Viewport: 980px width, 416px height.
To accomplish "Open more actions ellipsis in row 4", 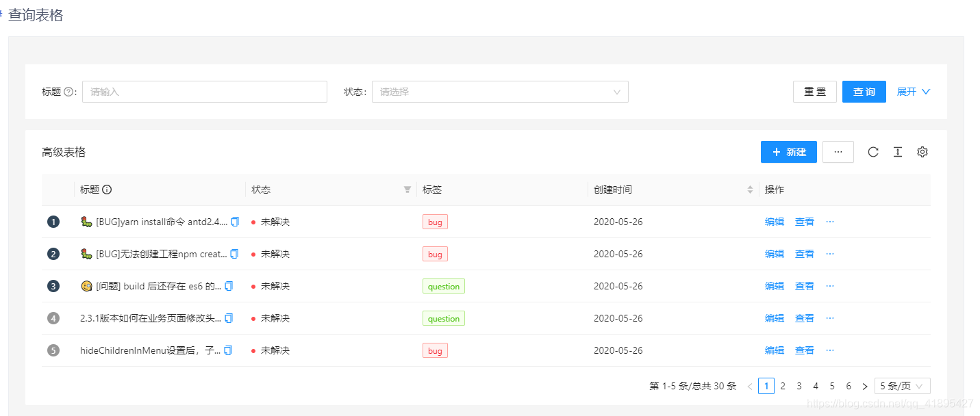I will pyautogui.click(x=830, y=318).
